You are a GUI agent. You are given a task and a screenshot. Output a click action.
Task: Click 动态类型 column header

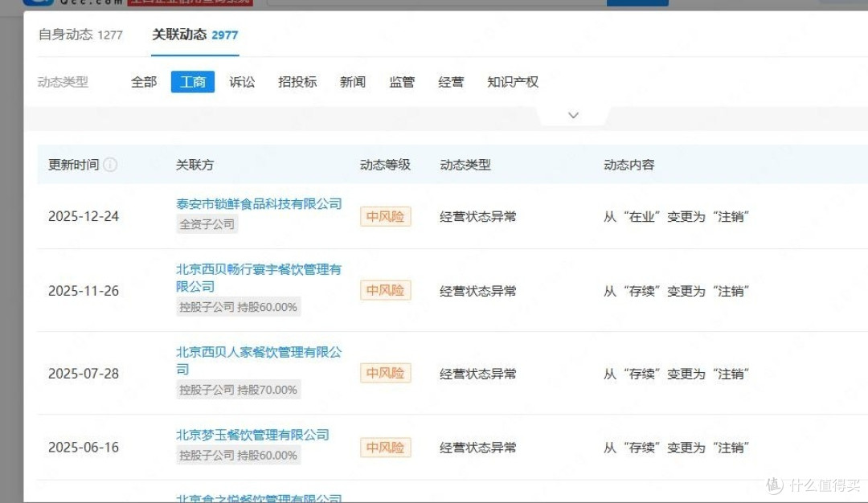coord(465,165)
